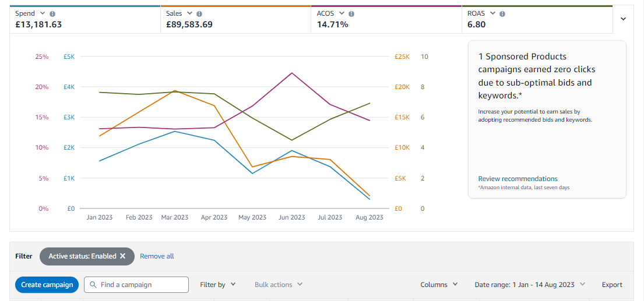Select the £13,181.63 spend value
Viewport: 644px width, 301px height.
coord(38,24)
